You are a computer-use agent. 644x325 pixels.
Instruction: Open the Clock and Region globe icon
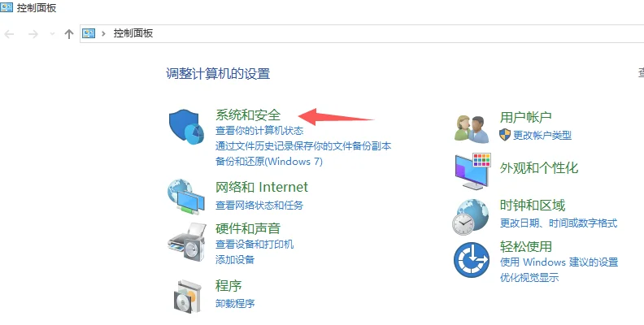[x=471, y=217]
